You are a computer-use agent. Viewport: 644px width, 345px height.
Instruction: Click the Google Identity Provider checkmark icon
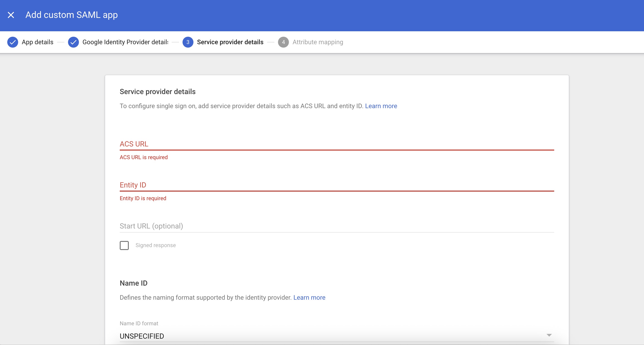click(x=73, y=42)
